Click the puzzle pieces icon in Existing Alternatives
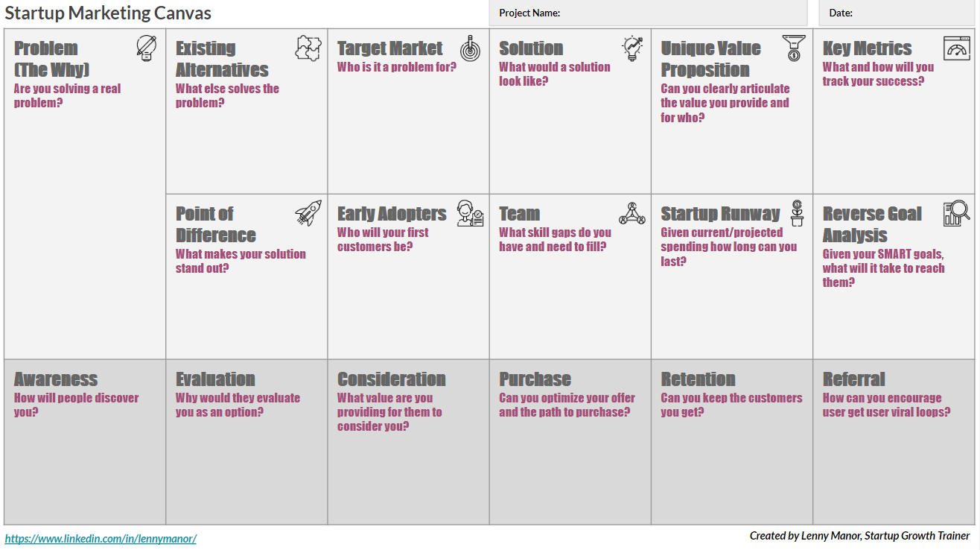The image size is (980, 550). 308,48
